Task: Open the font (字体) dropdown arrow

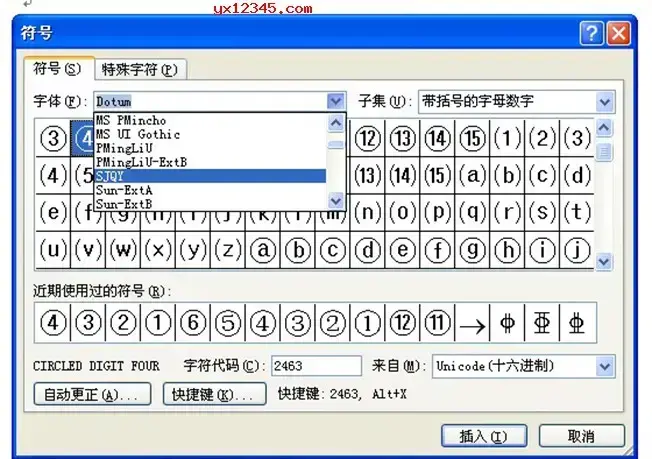Action: [x=336, y=101]
